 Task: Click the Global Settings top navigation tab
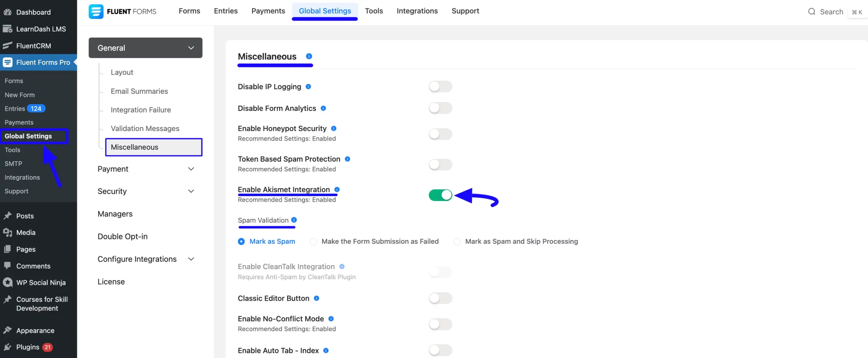pos(325,11)
